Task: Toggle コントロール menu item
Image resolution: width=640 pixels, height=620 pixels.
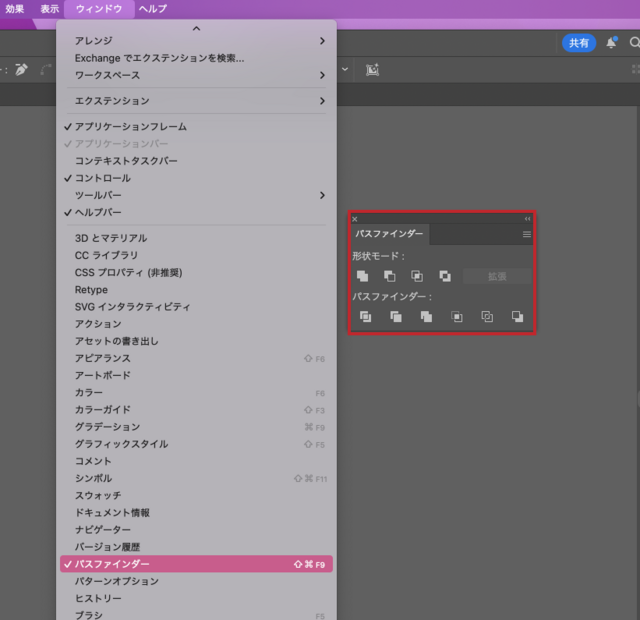Action: coord(196,178)
